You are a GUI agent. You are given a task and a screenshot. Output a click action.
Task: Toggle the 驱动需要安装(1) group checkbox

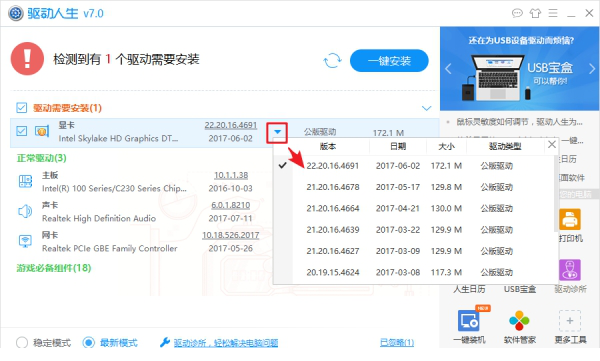point(22,108)
